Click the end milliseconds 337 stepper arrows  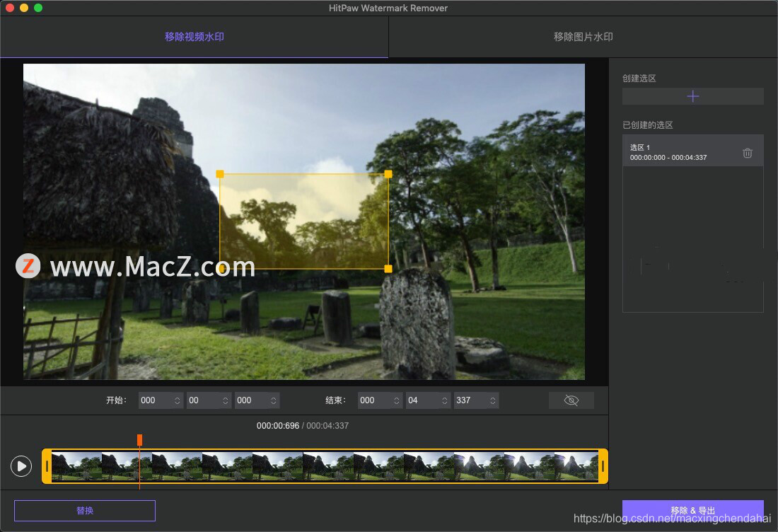(x=493, y=400)
